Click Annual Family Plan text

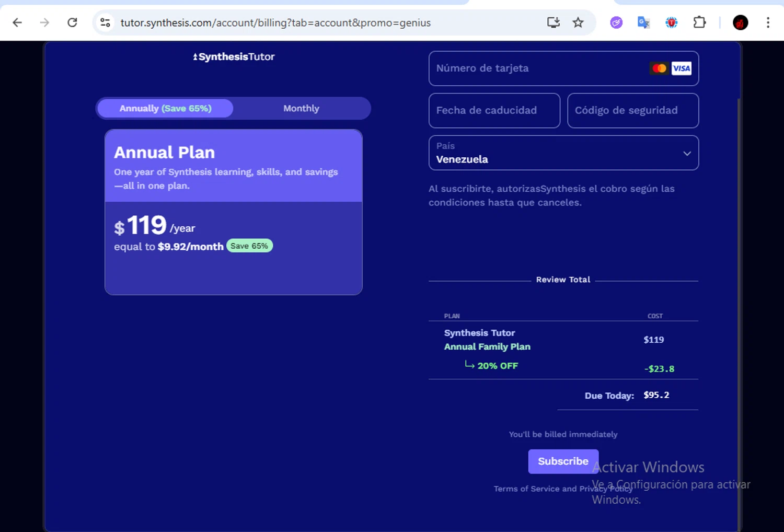tap(487, 346)
